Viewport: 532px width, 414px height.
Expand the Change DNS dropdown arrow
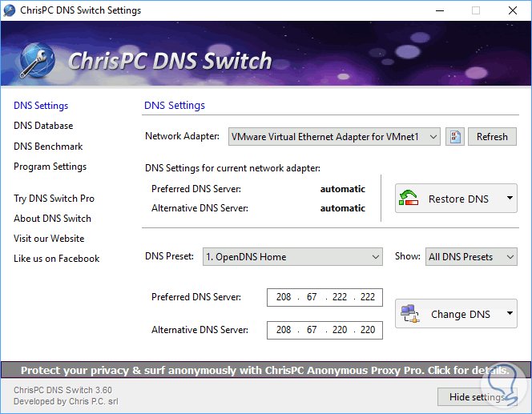coord(510,313)
